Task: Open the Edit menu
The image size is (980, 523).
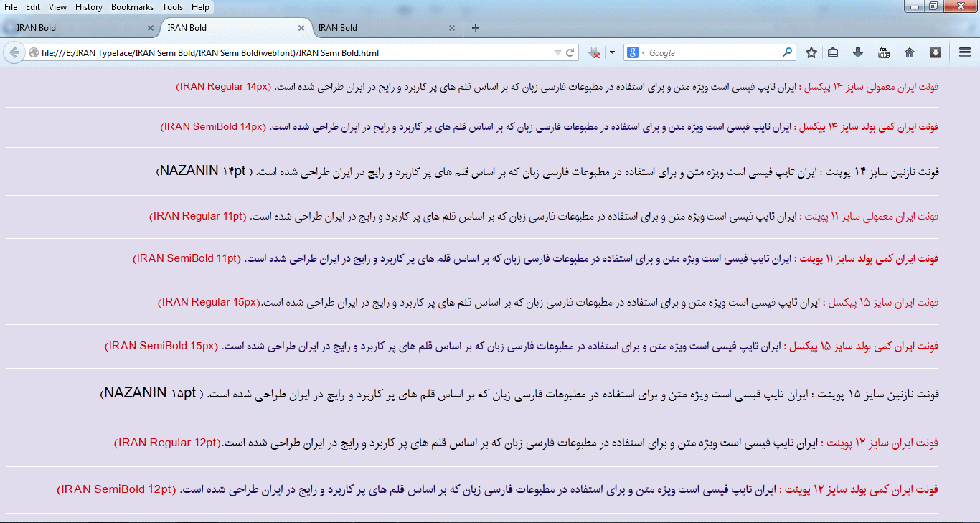Action: tap(33, 7)
